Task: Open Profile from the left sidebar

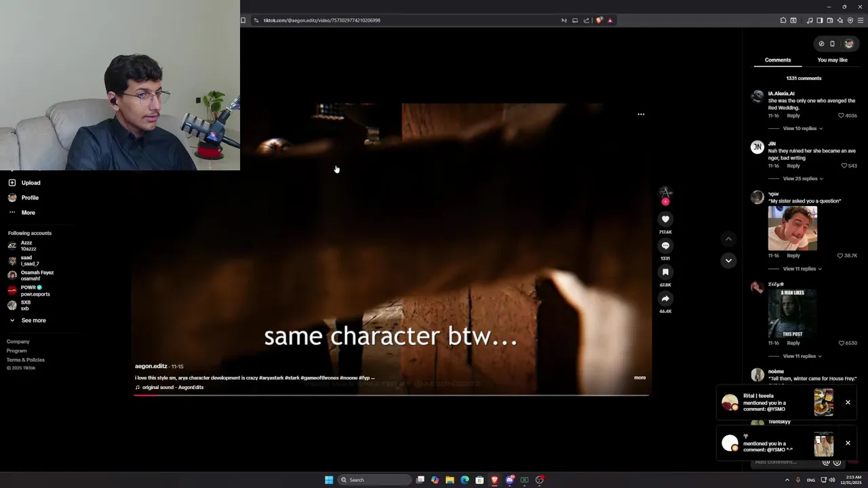Action: click(x=24, y=197)
